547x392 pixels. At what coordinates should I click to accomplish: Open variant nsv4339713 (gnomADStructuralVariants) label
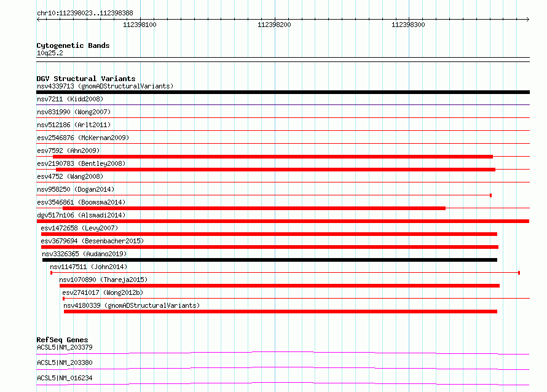(x=105, y=86)
